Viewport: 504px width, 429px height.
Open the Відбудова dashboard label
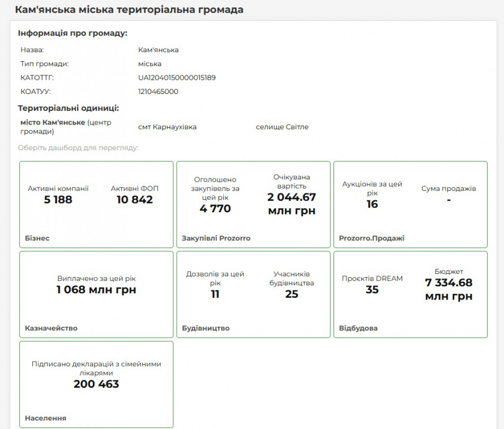pos(358,328)
